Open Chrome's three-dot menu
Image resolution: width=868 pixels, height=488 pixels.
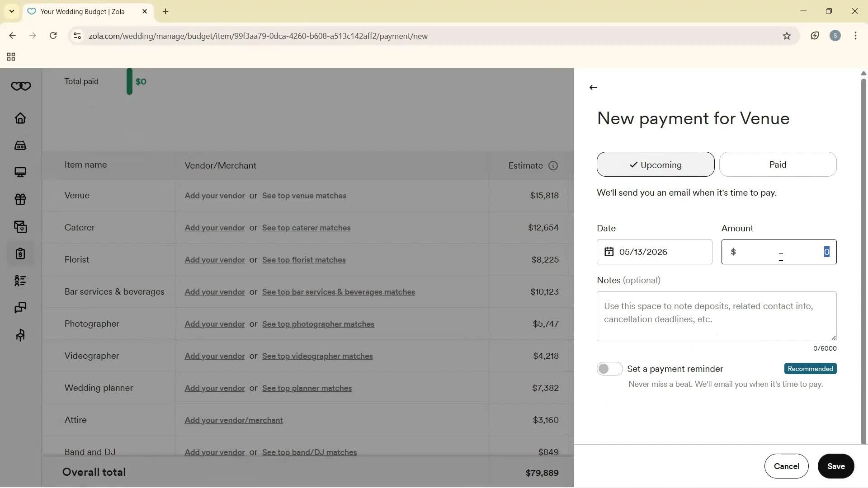click(x=856, y=36)
